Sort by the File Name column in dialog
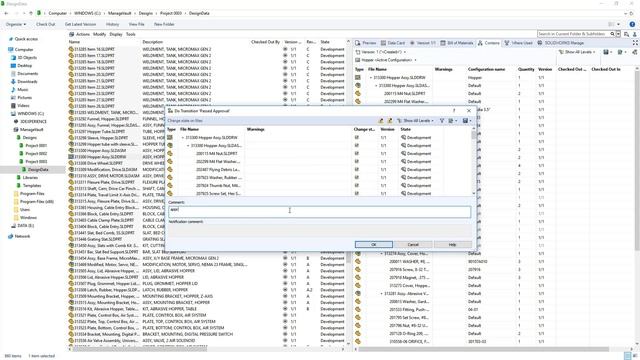The image size is (640, 360). pos(189,129)
